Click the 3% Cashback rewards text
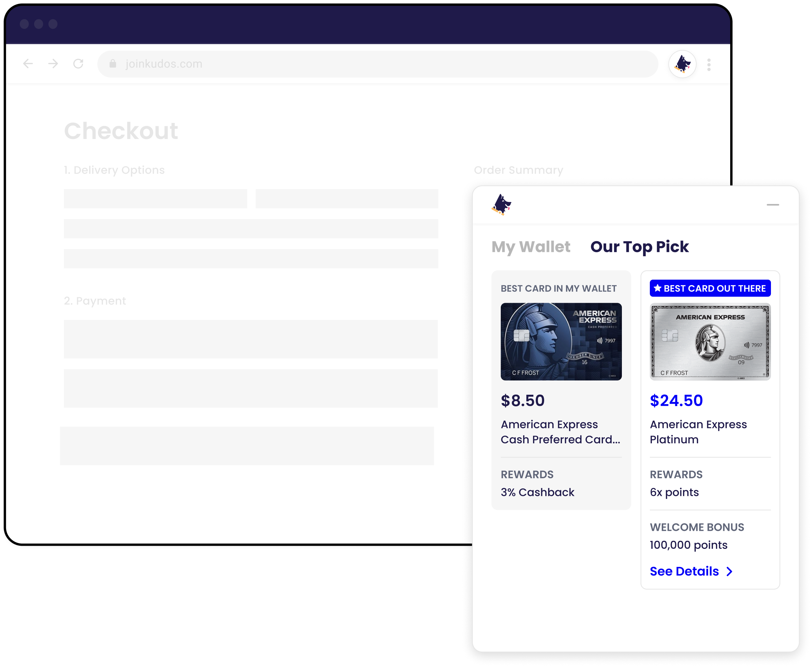 (x=537, y=492)
